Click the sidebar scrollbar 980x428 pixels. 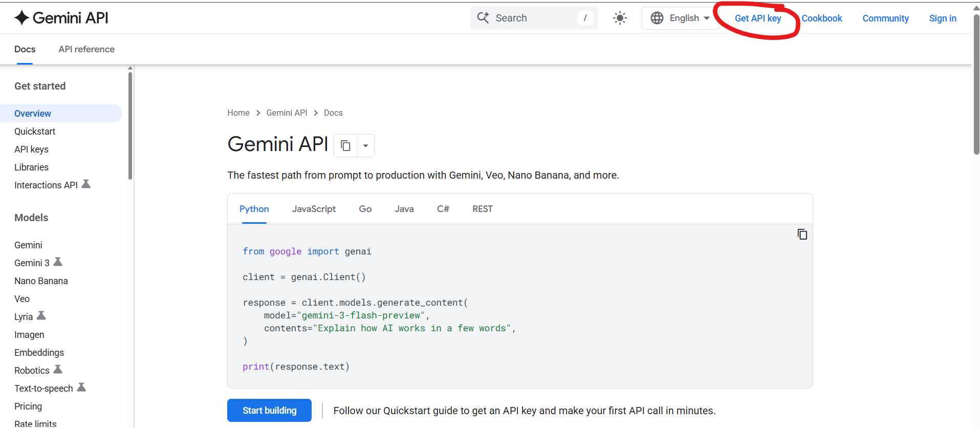130,125
